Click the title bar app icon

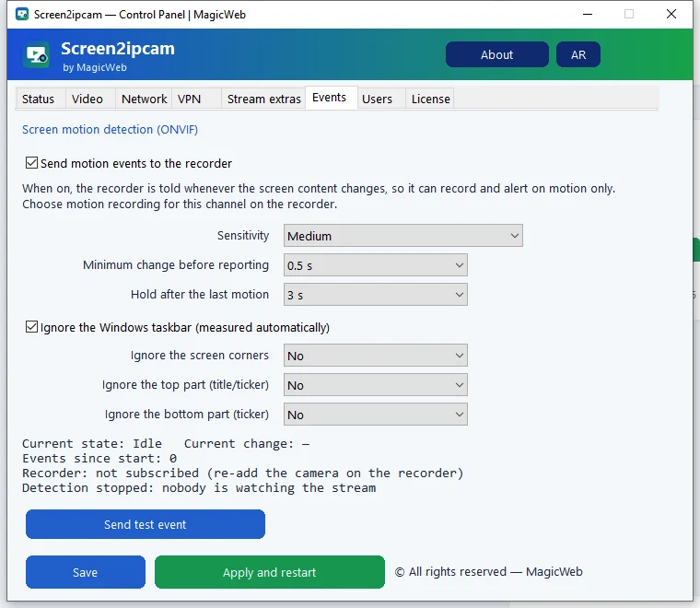(x=22, y=15)
